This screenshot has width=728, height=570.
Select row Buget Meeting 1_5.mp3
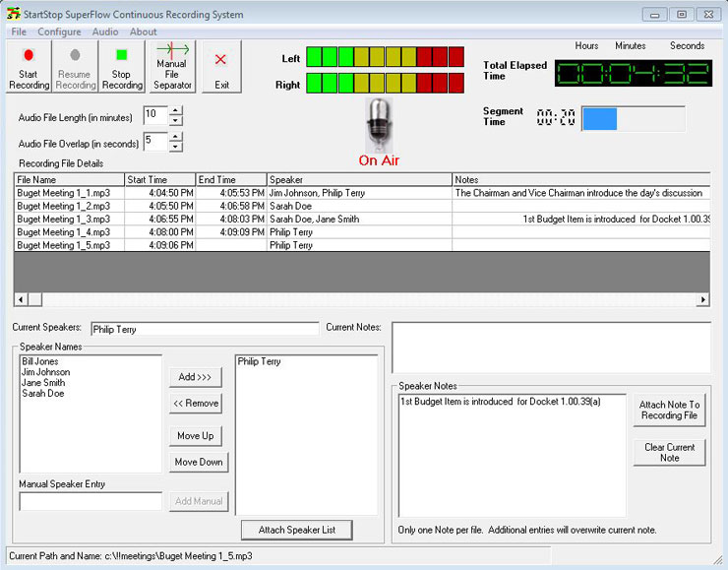pos(362,245)
